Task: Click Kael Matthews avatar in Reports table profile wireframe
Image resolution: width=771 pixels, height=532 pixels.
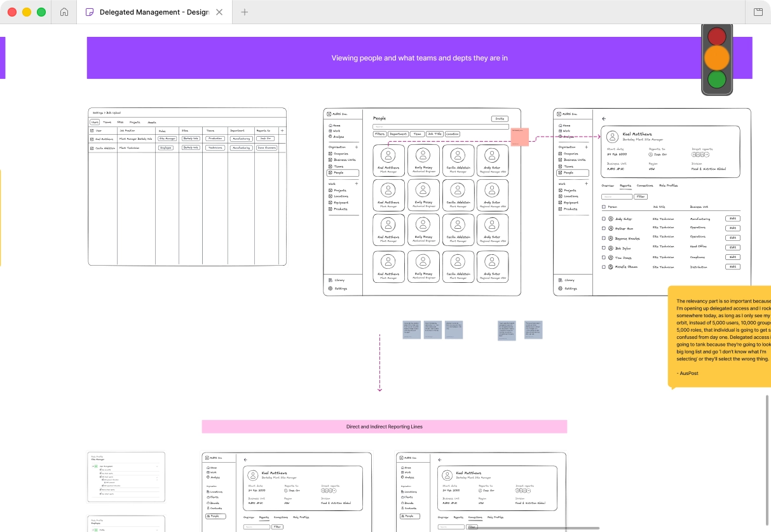Action: (x=613, y=137)
